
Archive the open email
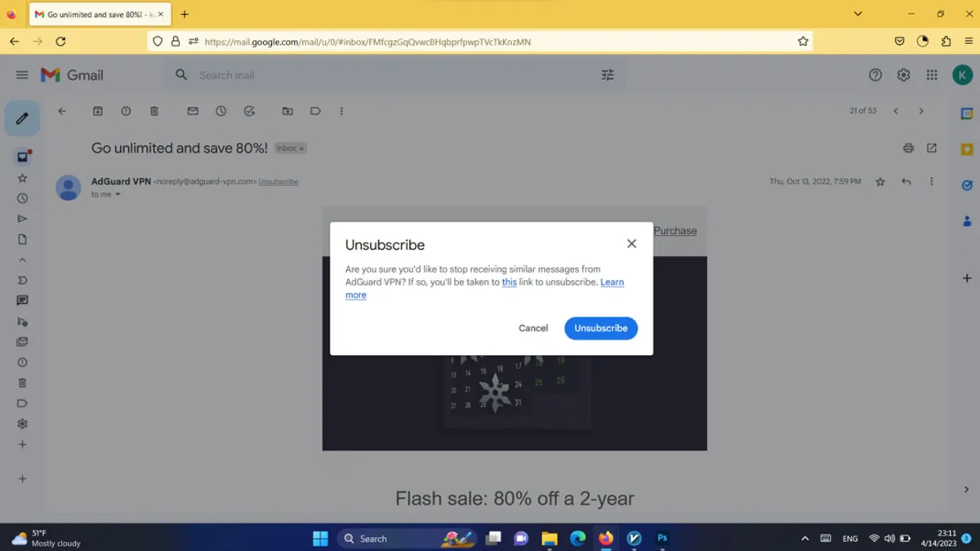coord(98,110)
